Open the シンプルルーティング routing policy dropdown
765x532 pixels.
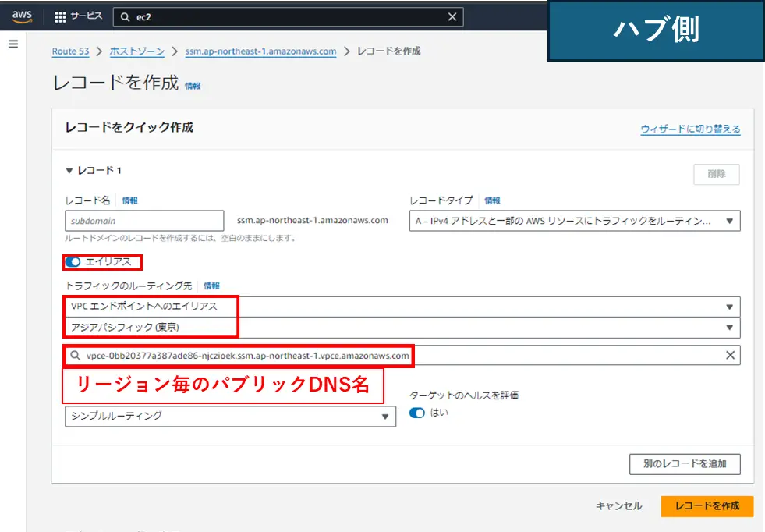230,417
